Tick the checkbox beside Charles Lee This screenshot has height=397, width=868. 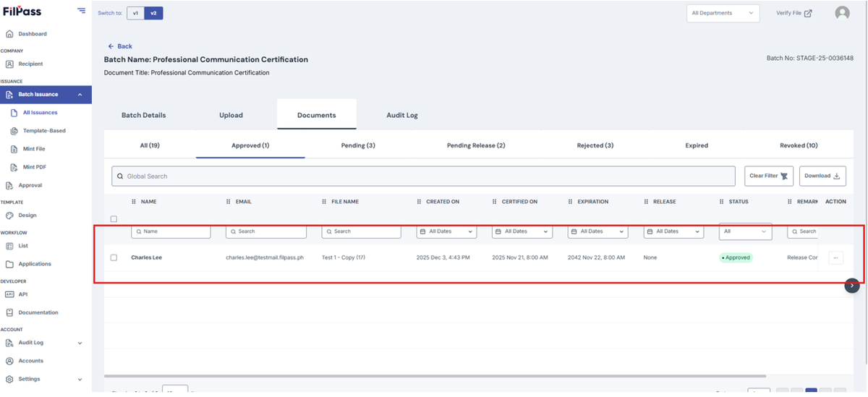[x=114, y=257]
